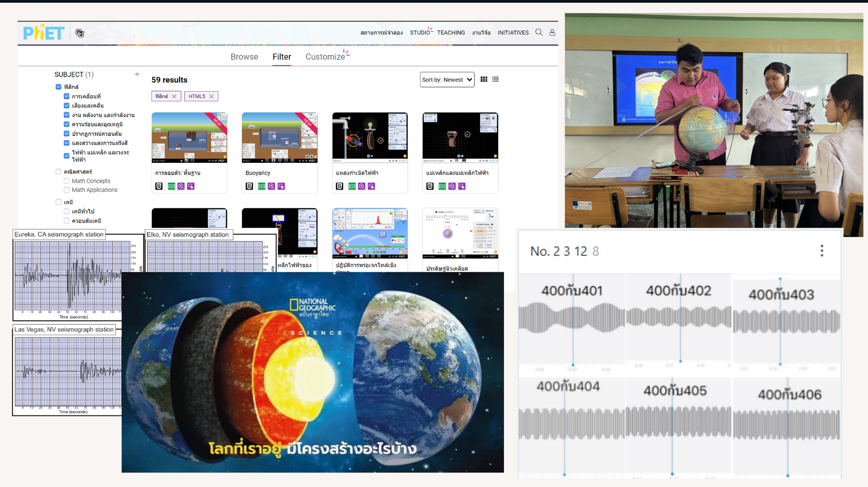868x487 pixels.
Task: Click HTML5 badge on การลอยตัว: พื้นฐาน card
Action: (159, 186)
